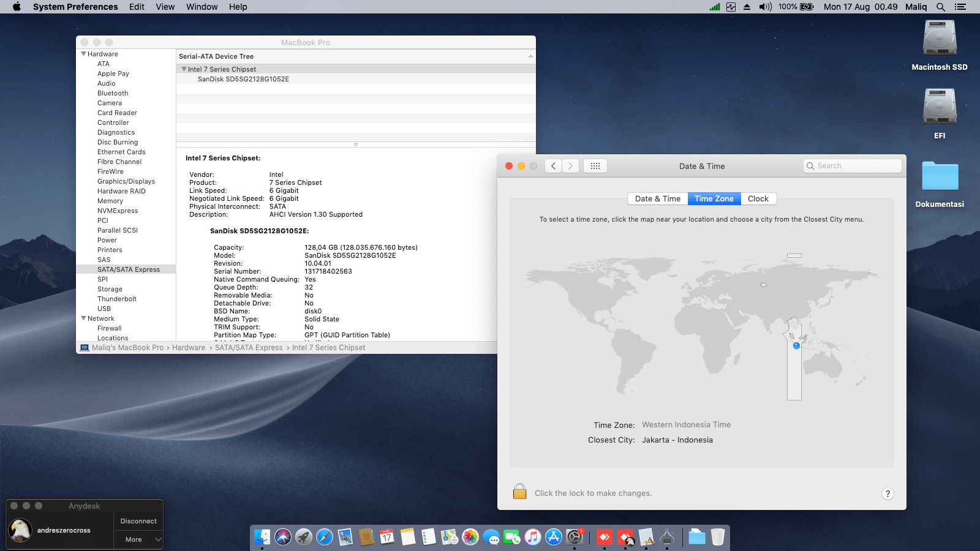Collapse the Network section in the sidebar

click(84, 318)
